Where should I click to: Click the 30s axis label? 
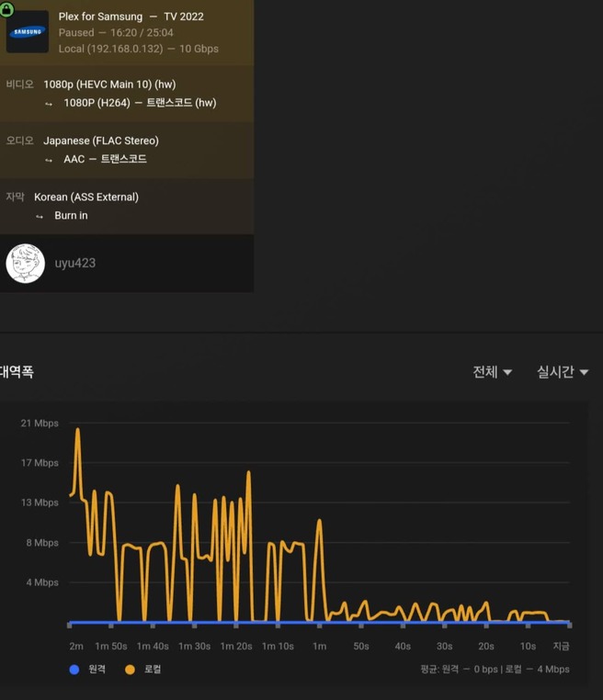coord(444,646)
